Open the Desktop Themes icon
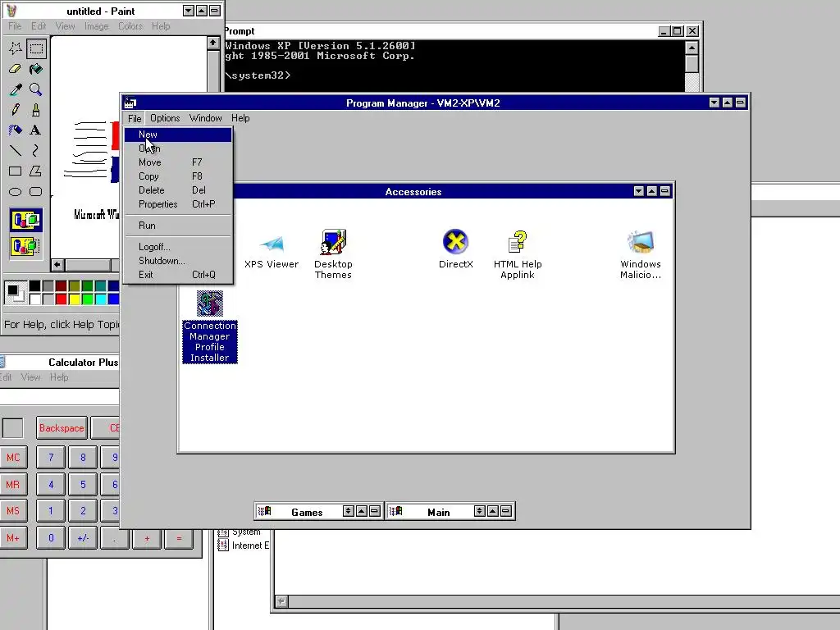This screenshot has width=840, height=630. (333, 254)
